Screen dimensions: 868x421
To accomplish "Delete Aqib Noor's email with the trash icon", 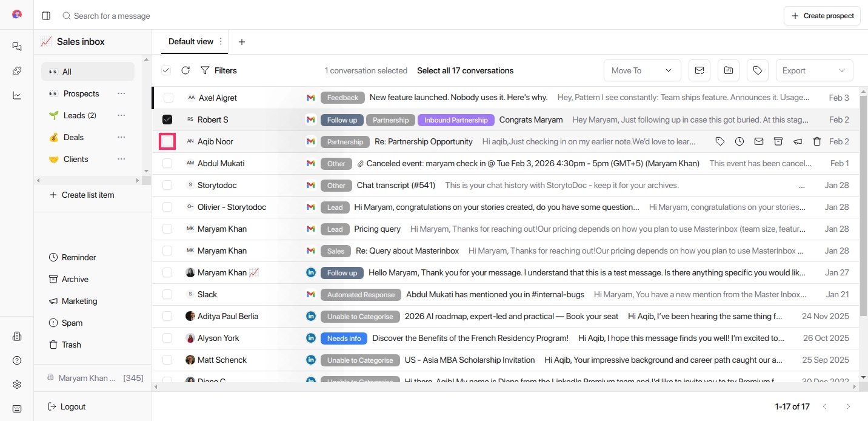I will (817, 141).
